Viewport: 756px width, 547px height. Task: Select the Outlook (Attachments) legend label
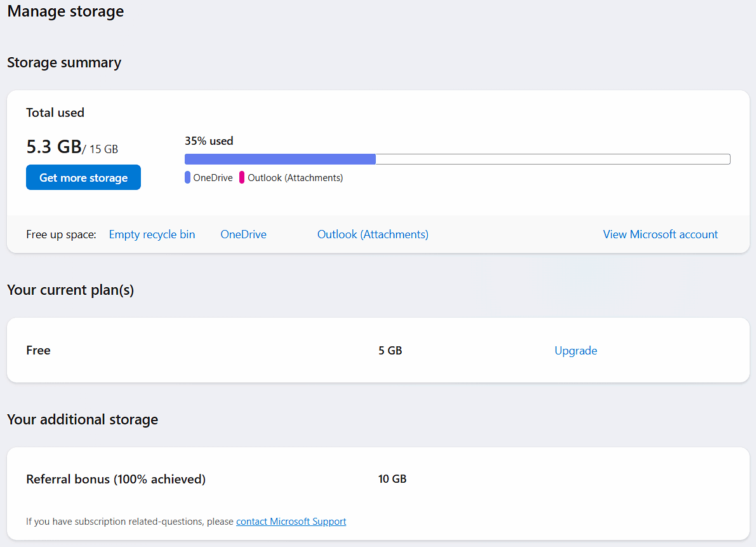(x=295, y=178)
